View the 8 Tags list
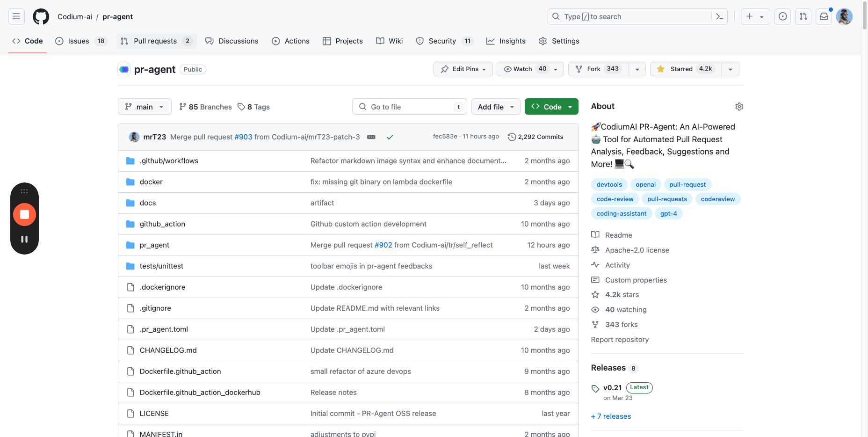Image resolution: width=868 pixels, height=437 pixels. coord(254,107)
